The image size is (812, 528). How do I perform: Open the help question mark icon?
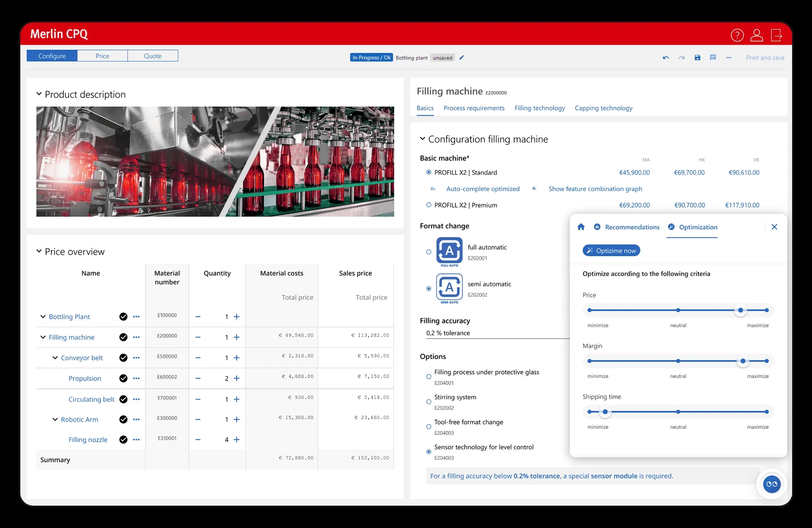(737, 35)
